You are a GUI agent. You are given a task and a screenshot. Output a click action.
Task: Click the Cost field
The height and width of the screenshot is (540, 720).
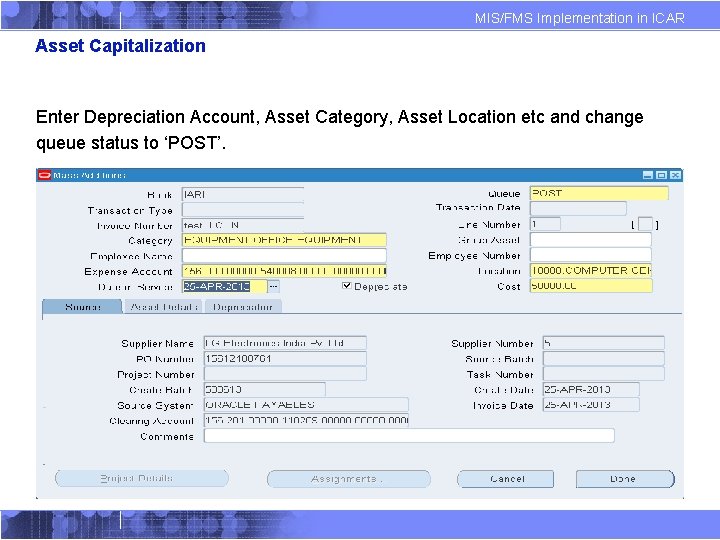pos(591,286)
